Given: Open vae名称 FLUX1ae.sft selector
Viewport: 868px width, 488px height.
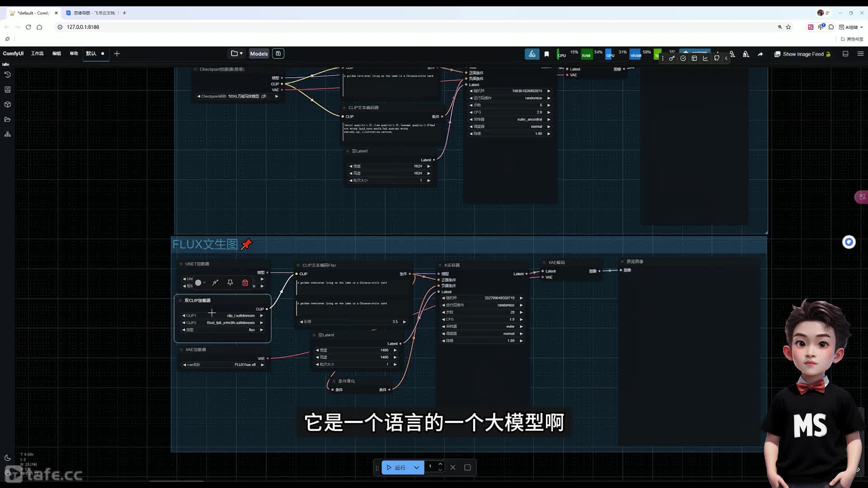Looking at the screenshot, I should [223, 365].
